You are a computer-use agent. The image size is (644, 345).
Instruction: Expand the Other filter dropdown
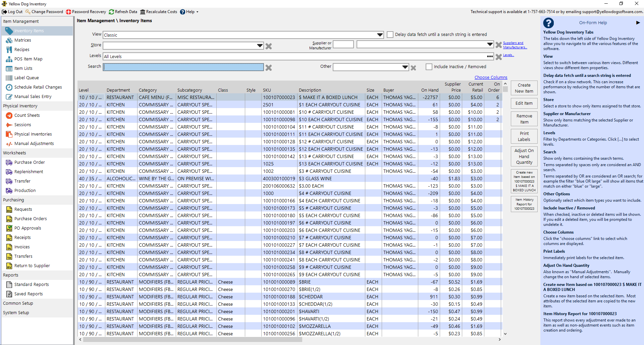(405, 67)
